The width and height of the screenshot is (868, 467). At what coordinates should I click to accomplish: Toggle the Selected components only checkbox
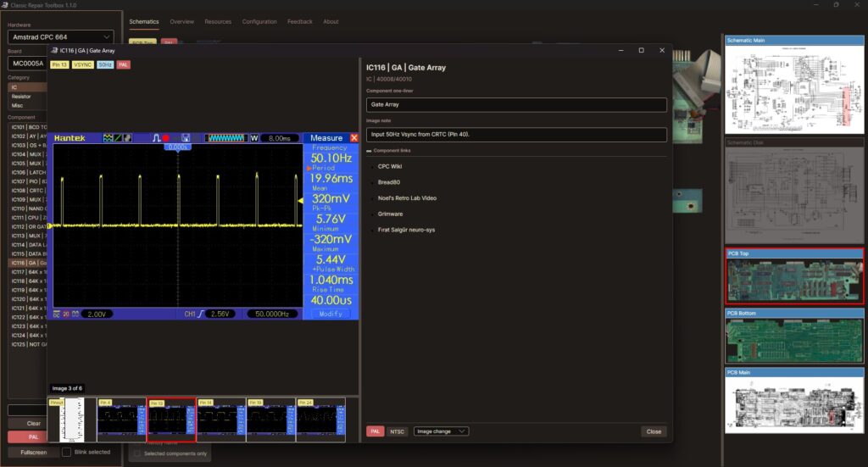[136, 453]
